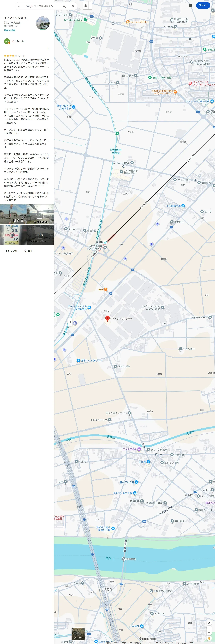
Task: Click the 西尾市の水源井戸 marker
Action: click(151, 591)
